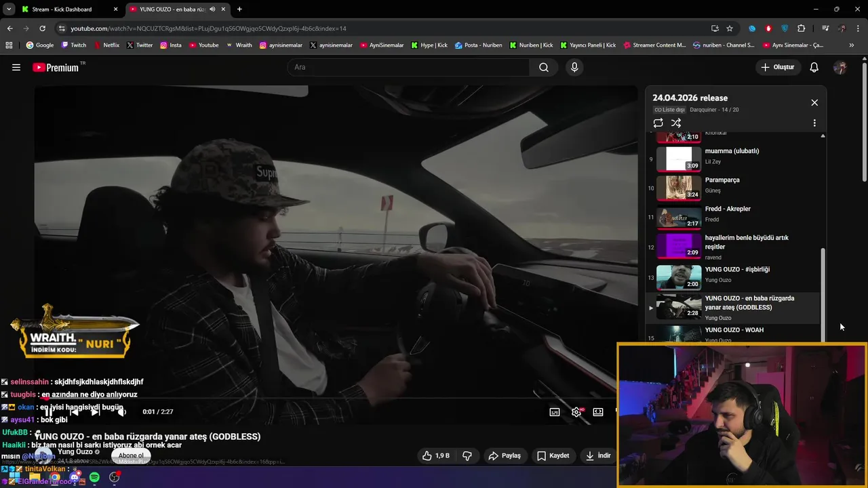
Task: Play muamma (ulubatlı) from playlist
Action: point(732,159)
